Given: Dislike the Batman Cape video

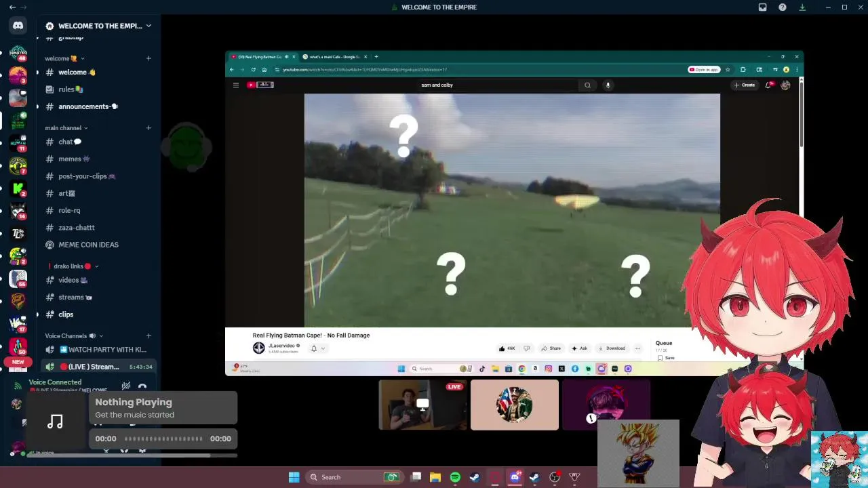Looking at the screenshot, I should [526, 348].
